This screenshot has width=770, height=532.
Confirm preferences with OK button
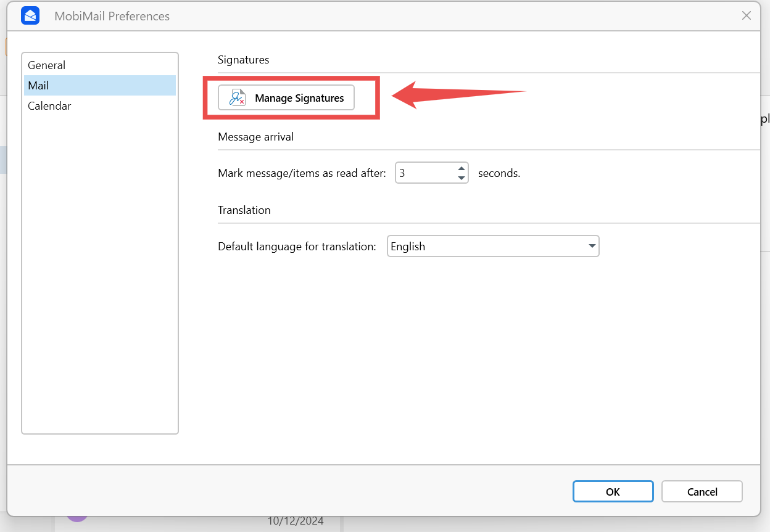pyautogui.click(x=613, y=491)
